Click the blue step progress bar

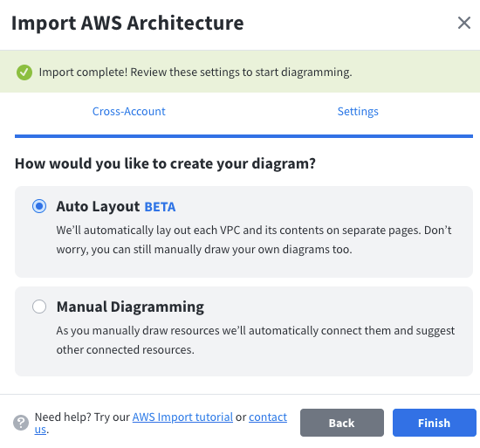click(x=243, y=136)
